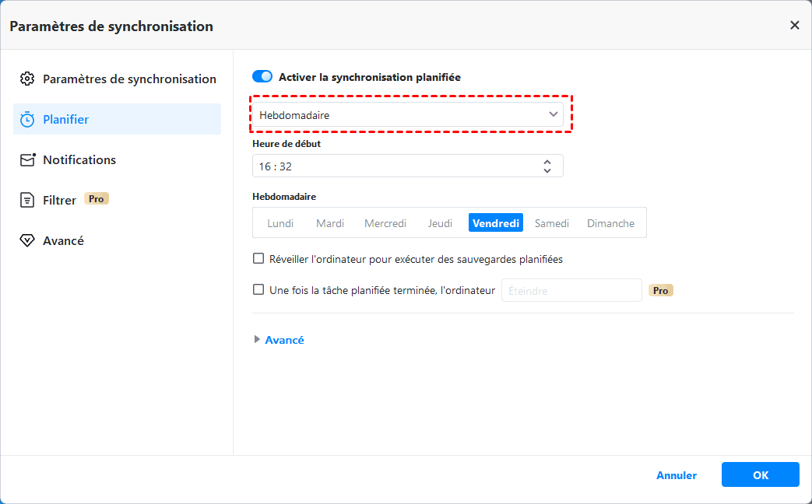Click the Éteindre input field
The image size is (812, 504).
(x=571, y=290)
